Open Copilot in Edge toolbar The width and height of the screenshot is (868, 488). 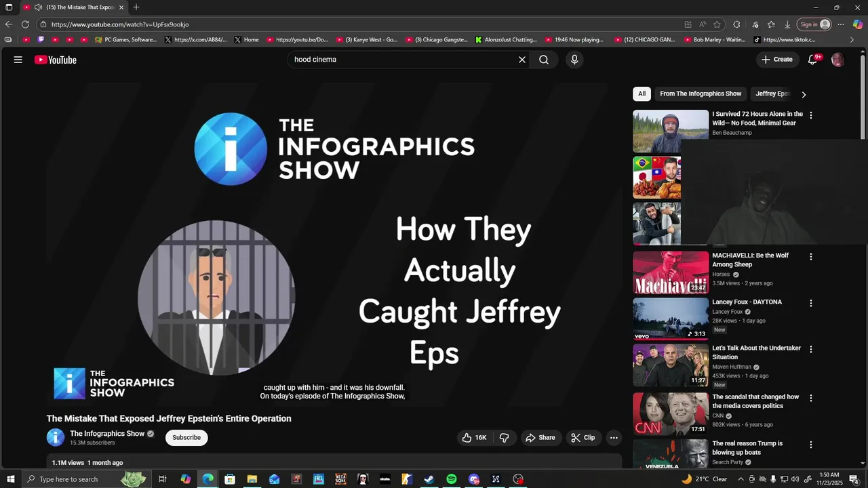pyautogui.click(x=858, y=24)
